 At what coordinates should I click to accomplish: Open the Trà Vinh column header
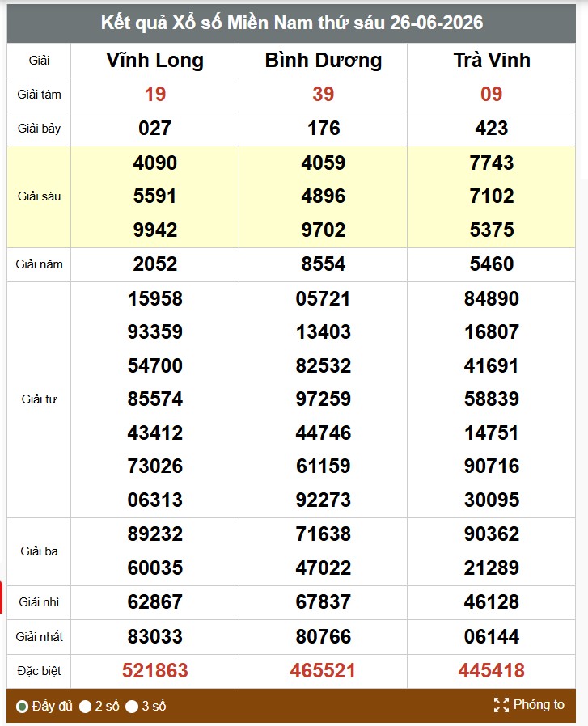(x=492, y=61)
